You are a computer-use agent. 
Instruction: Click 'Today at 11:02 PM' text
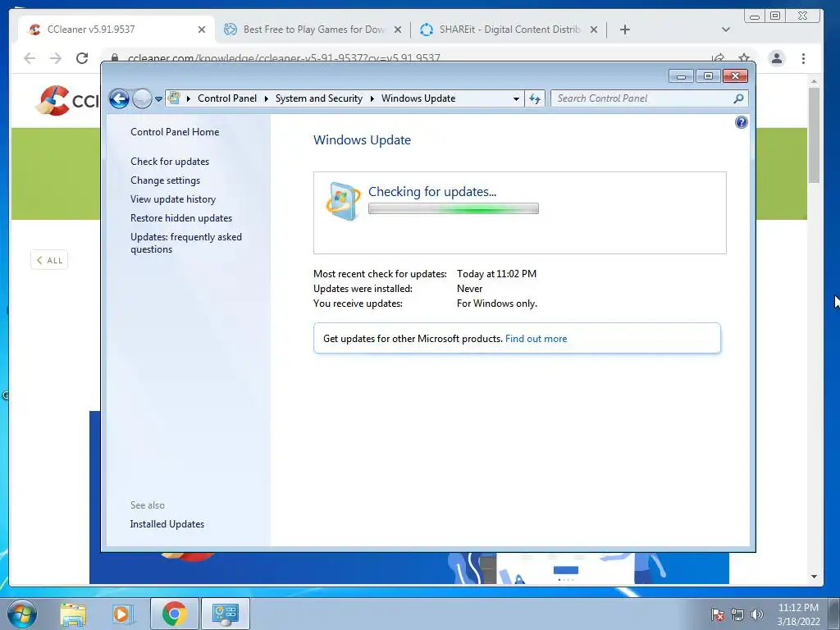(496, 274)
